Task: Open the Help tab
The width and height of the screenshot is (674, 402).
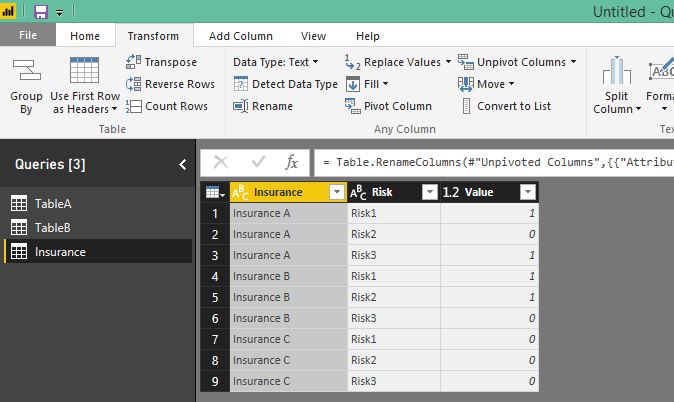Action: tap(368, 36)
